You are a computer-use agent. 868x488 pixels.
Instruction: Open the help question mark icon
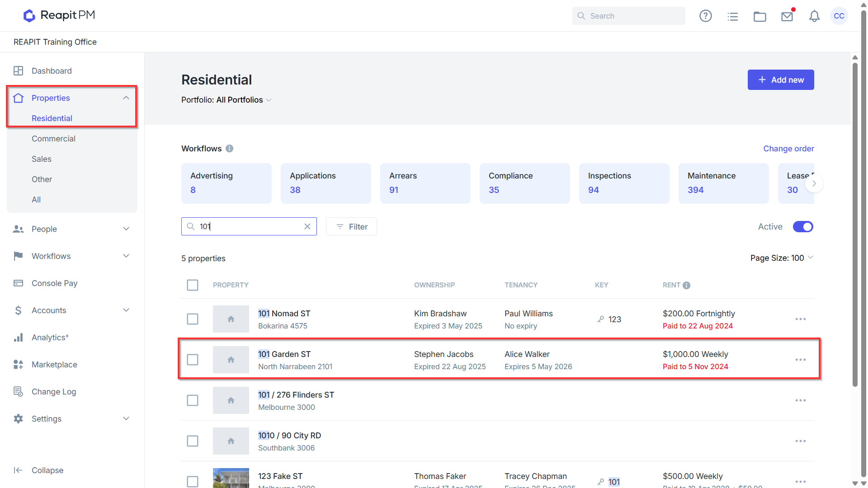pyautogui.click(x=705, y=16)
